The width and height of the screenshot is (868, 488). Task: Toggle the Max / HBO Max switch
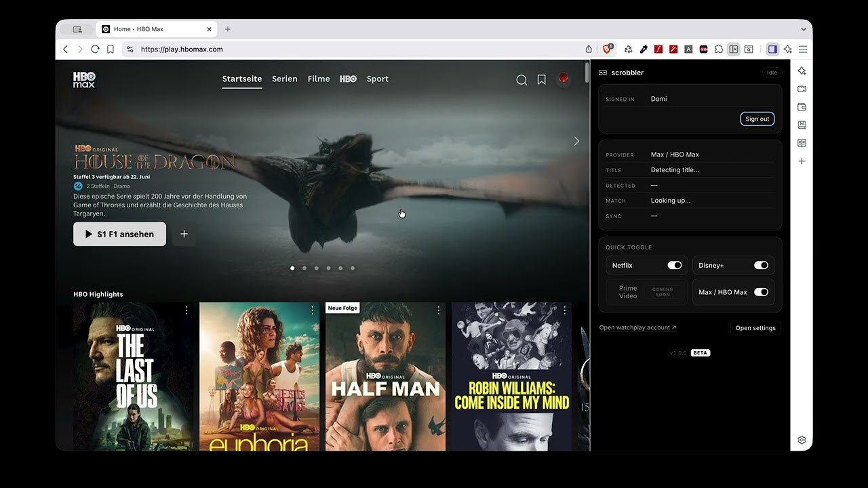tap(761, 292)
